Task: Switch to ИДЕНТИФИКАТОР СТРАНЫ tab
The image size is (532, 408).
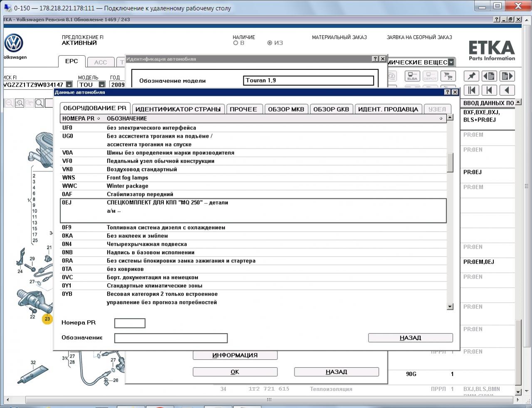Action: click(178, 109)
